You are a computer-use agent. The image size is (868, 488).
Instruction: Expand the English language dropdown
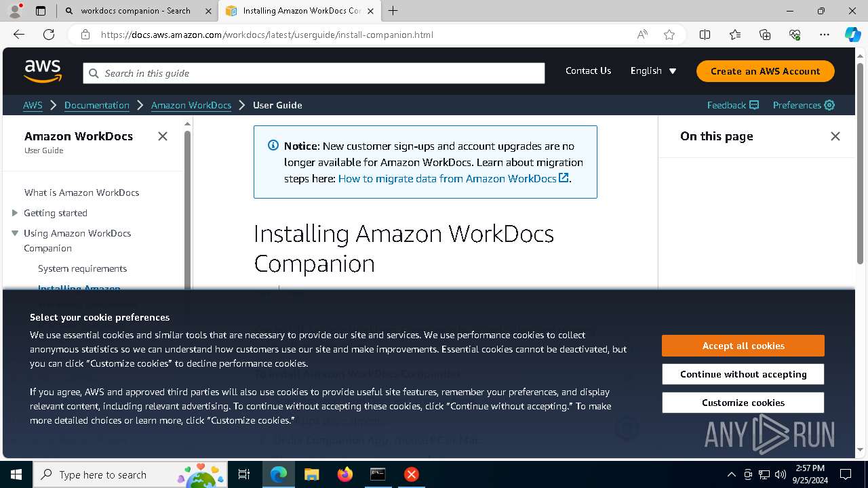click(653, 70)
